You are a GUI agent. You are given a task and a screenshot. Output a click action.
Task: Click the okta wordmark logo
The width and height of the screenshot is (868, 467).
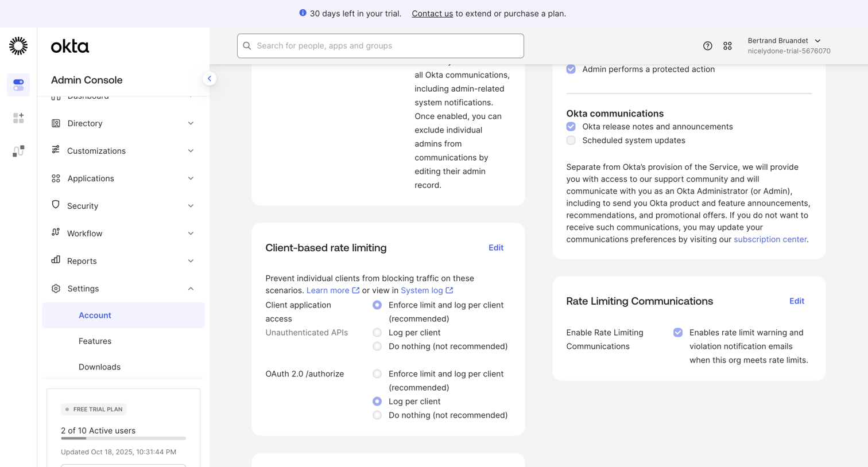pyautogui.click(x=70, y=46)
